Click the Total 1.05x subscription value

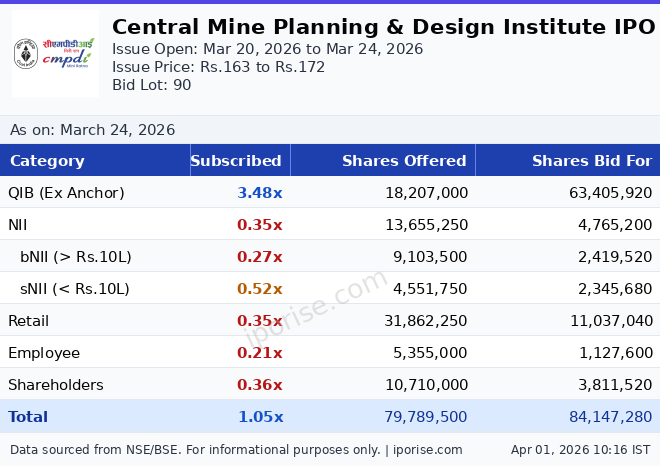(x=259, y=417)
